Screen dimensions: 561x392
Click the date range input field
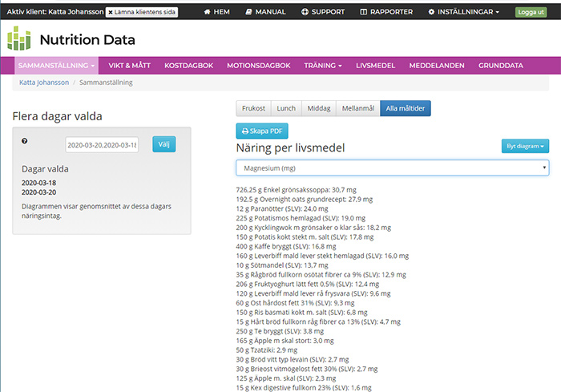click(102, 145)
